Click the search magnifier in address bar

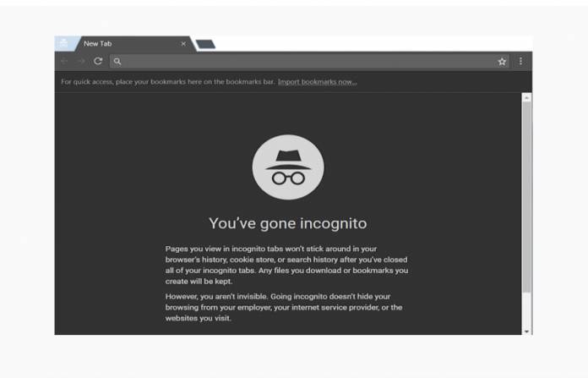point(117,61)
